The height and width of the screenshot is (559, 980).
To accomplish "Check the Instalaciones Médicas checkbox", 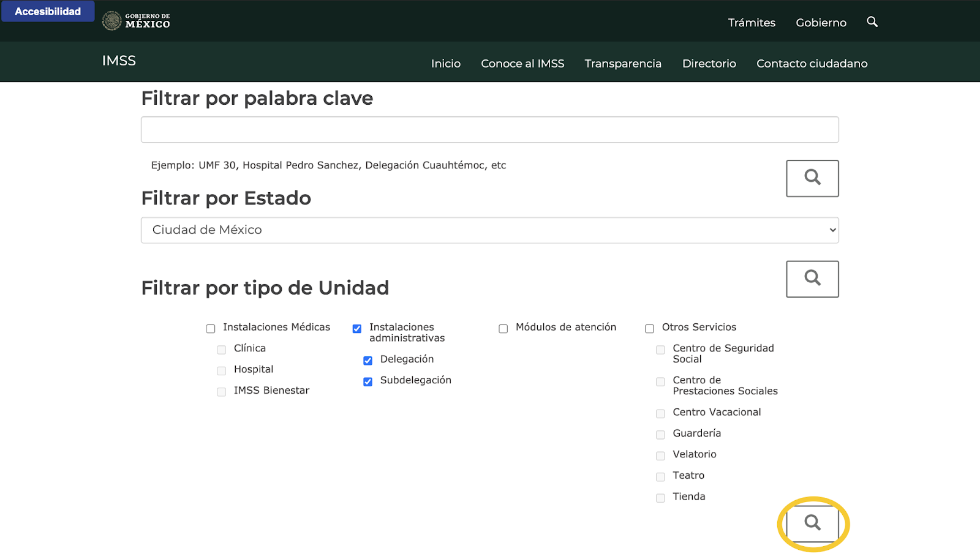I will coord(211,329).
